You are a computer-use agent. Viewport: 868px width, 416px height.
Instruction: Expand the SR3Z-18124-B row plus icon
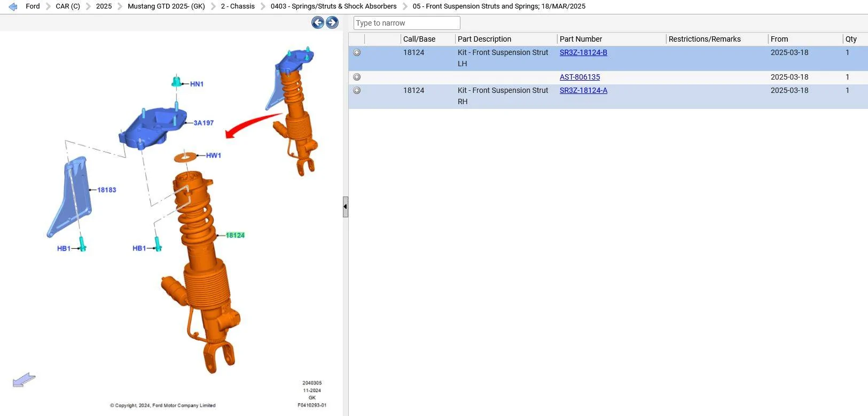click(x=357, y=52)
